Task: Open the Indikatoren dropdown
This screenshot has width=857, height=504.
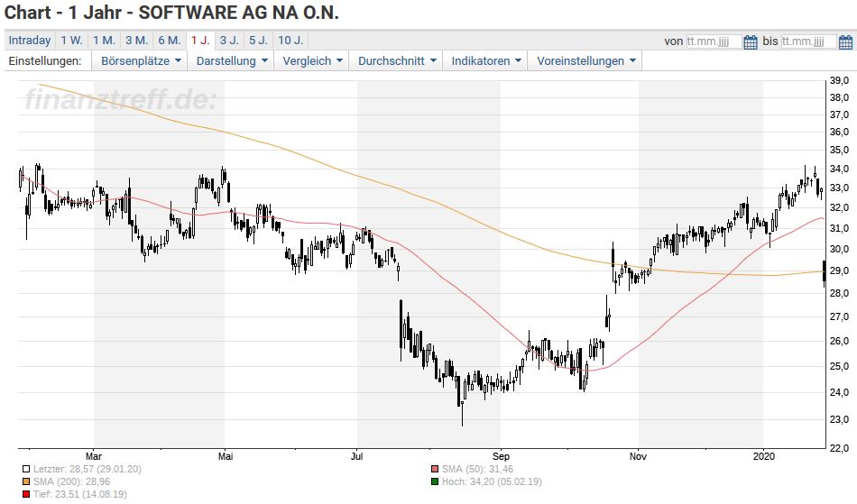Action: point(486,61)
